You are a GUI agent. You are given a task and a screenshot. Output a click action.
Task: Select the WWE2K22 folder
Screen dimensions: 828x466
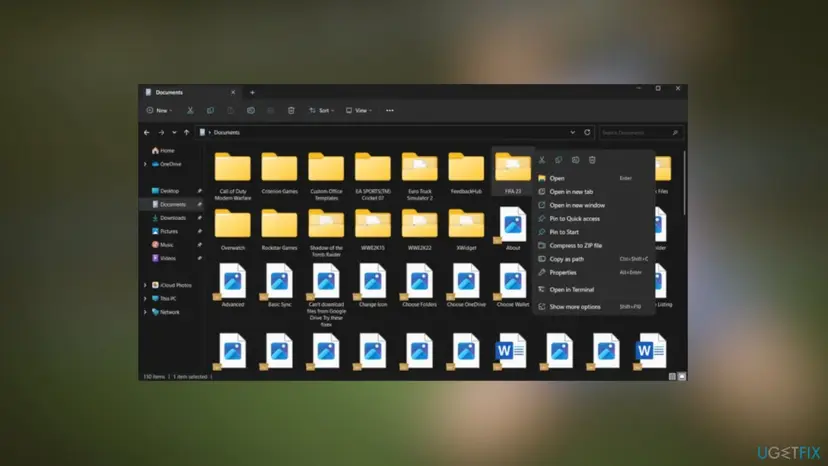point(420,229)
